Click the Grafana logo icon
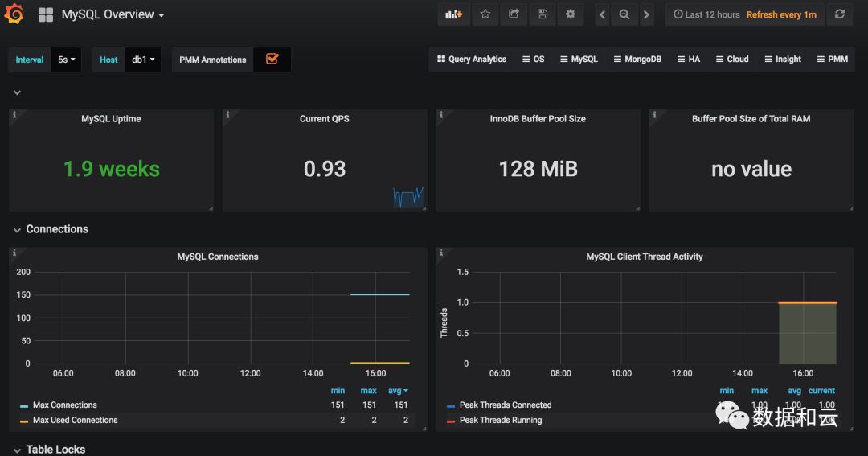Image resolution: width=868 pixels, height=456 pixels. pos(14,14)
